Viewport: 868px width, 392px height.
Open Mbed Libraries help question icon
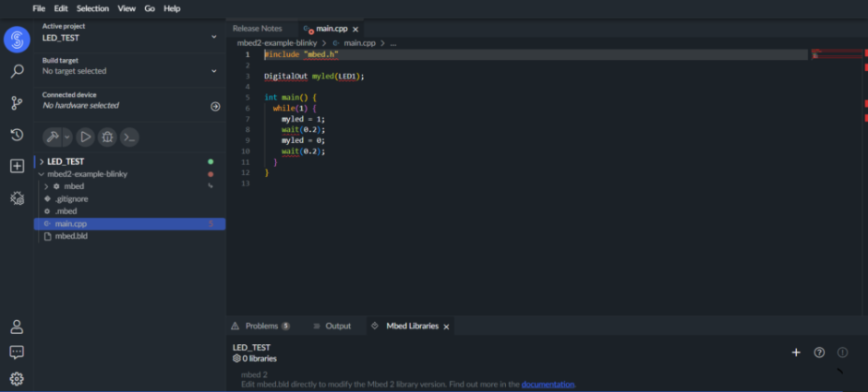[x=819, y=352]
